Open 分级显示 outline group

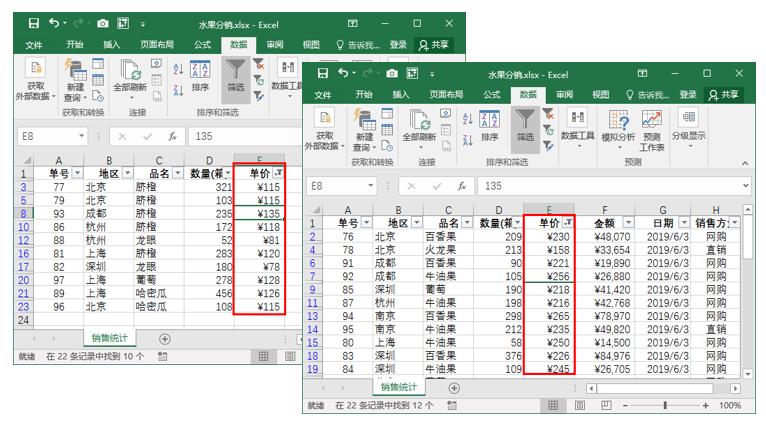[x=688, y=127]
